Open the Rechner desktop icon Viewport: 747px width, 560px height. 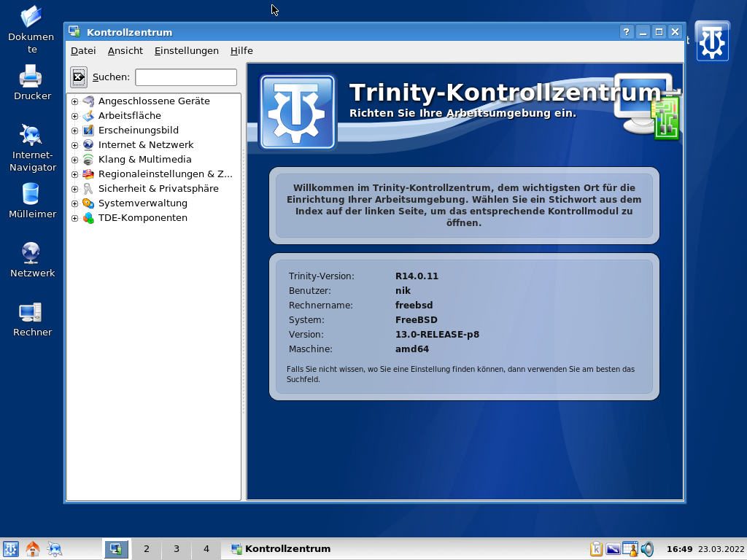(x=31, y=312)
